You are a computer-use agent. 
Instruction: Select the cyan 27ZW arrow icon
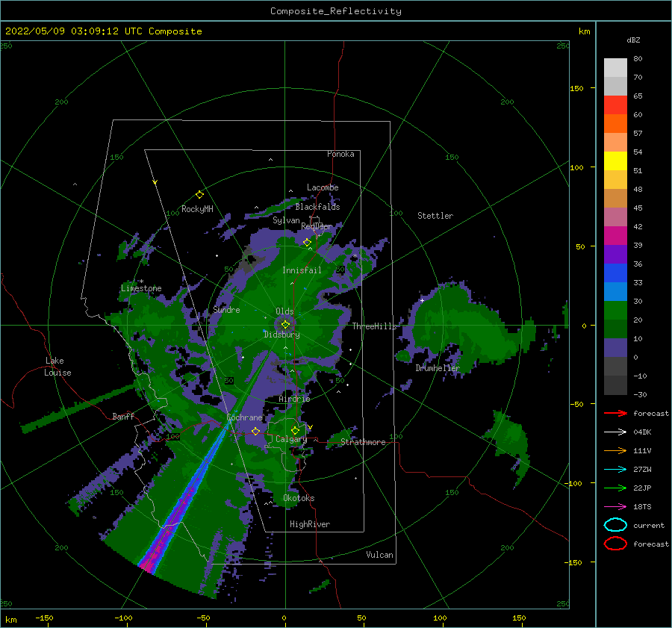[615, 470]
